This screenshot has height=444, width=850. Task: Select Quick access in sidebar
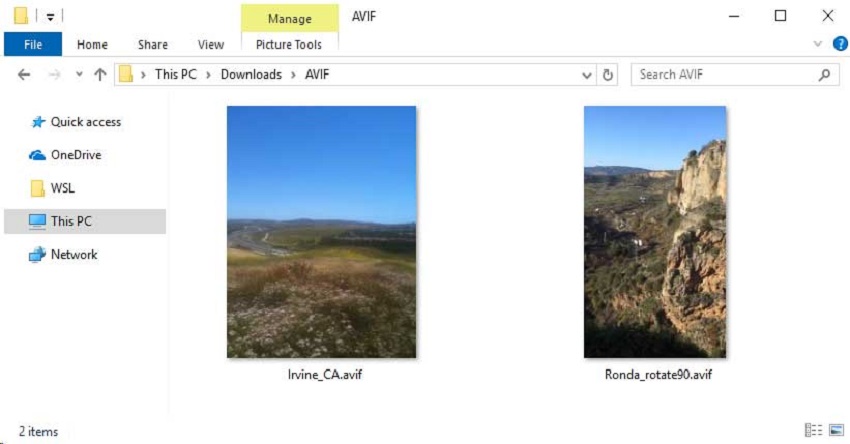click(x=85, y=122)
